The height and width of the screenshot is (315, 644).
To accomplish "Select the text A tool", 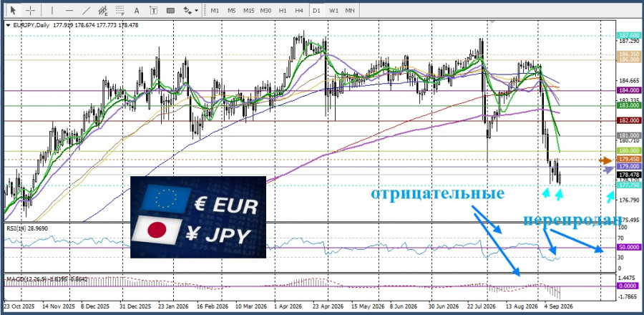I will click(137, 10).
